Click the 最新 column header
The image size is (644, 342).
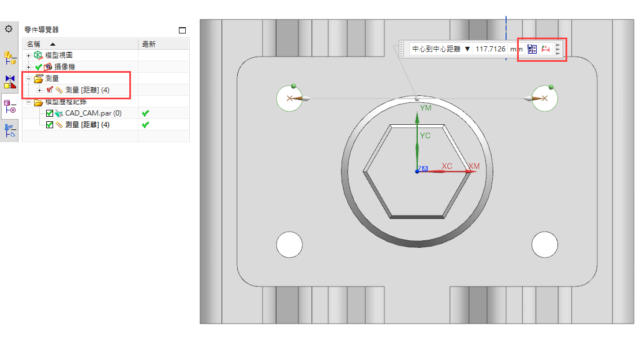[149, 44]
